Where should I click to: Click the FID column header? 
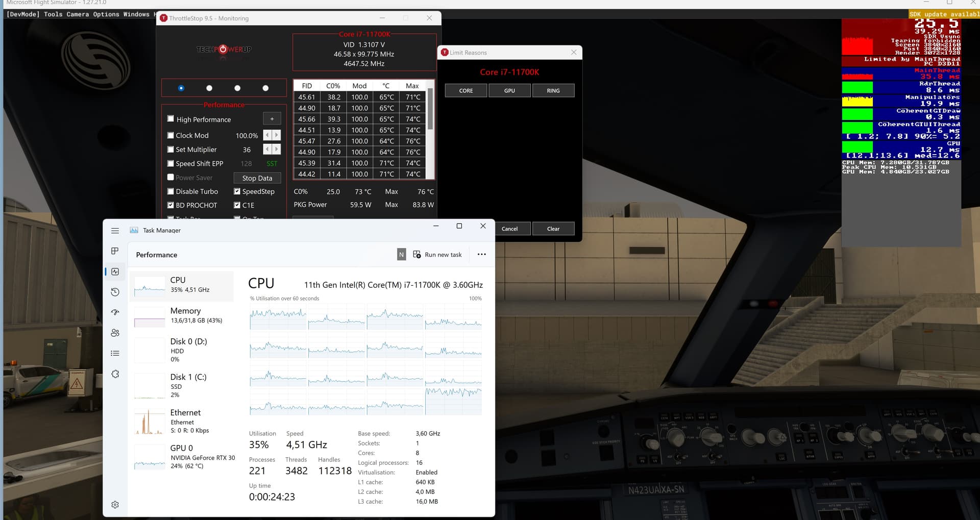pyautogui.click(x=307, y=86)
